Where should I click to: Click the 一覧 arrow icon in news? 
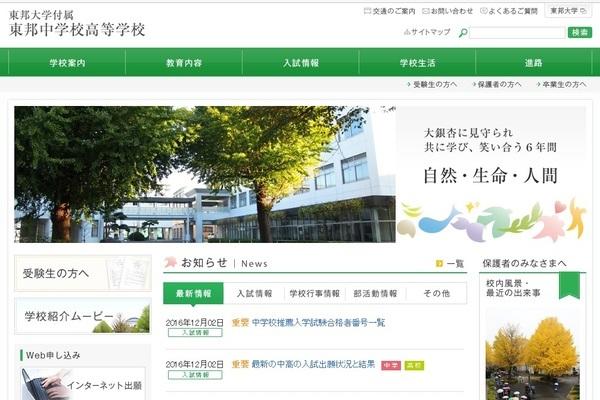click(x=439, y=264)
